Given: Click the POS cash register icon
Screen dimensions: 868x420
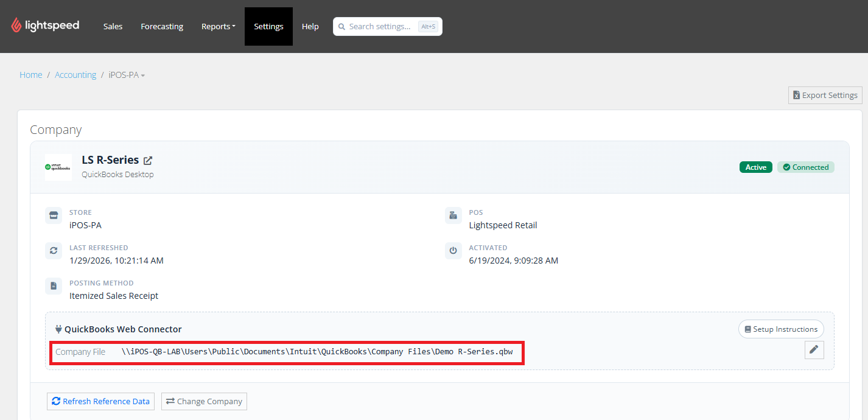Looking at the screenshot, I should (x=453, y=215).
